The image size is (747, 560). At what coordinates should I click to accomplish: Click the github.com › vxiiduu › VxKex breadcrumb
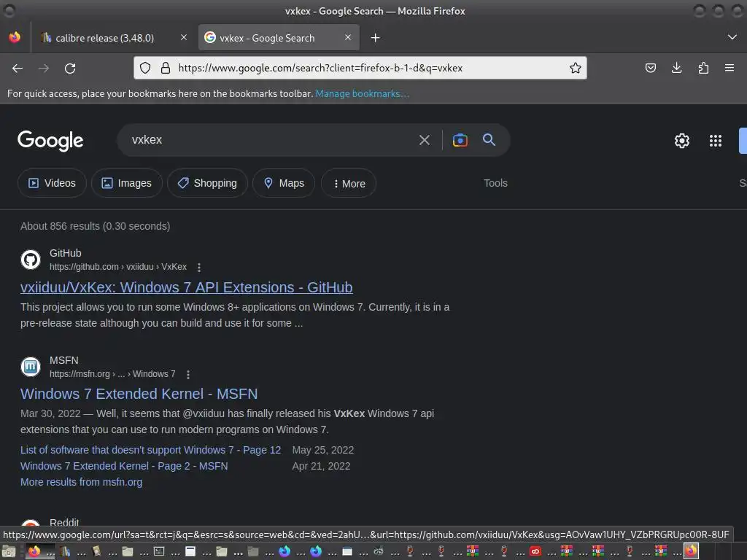click(118, 267)
